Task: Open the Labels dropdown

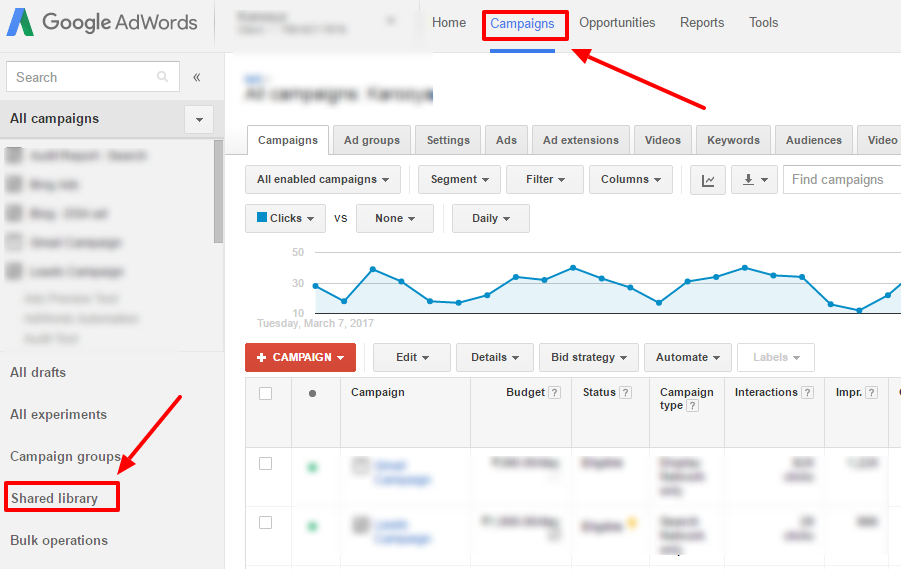Action: point(776,357)
